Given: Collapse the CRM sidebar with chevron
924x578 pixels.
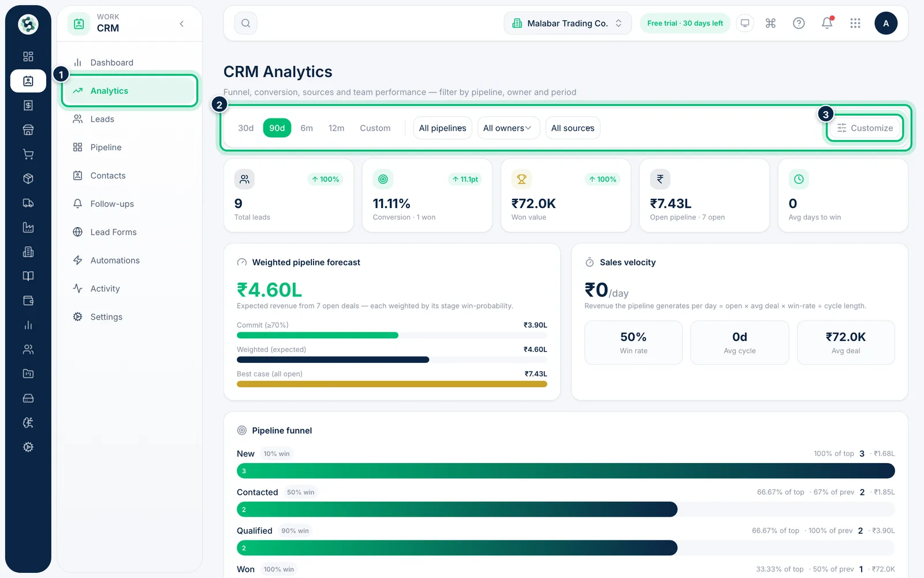Looking at the screenshot, I should click(182, 24).
